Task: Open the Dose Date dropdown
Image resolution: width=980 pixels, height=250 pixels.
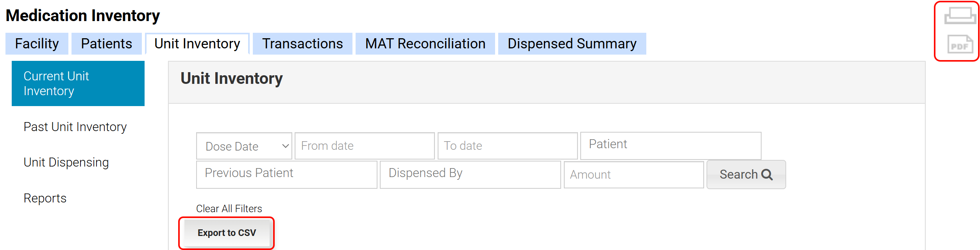Action: coord(244,146)
